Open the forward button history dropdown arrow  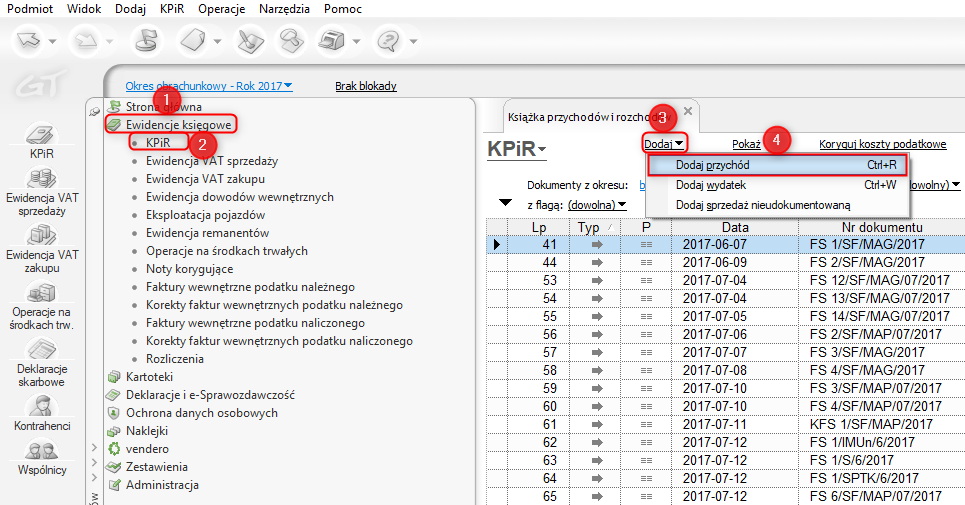tap(109, 42)
